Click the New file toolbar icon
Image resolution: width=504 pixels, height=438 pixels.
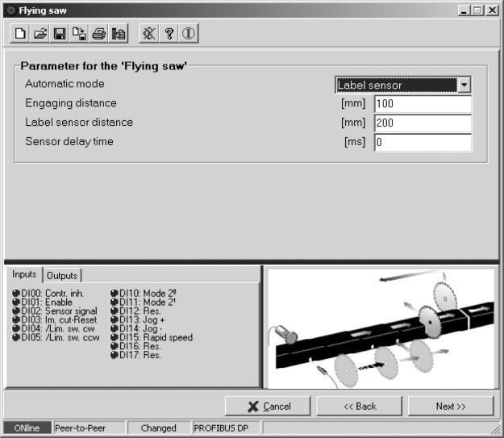tap(20, 33)
